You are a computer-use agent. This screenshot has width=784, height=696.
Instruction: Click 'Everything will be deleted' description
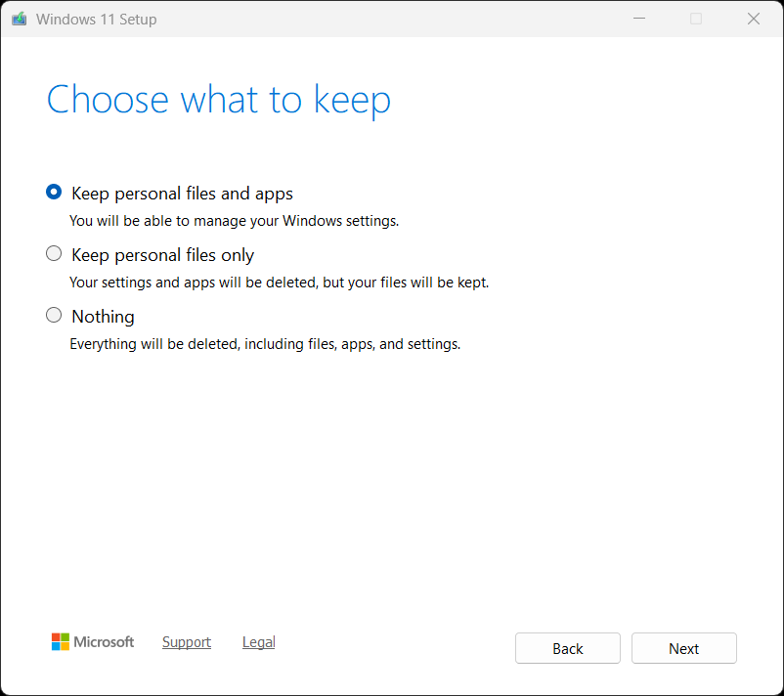tap(265, 344)
